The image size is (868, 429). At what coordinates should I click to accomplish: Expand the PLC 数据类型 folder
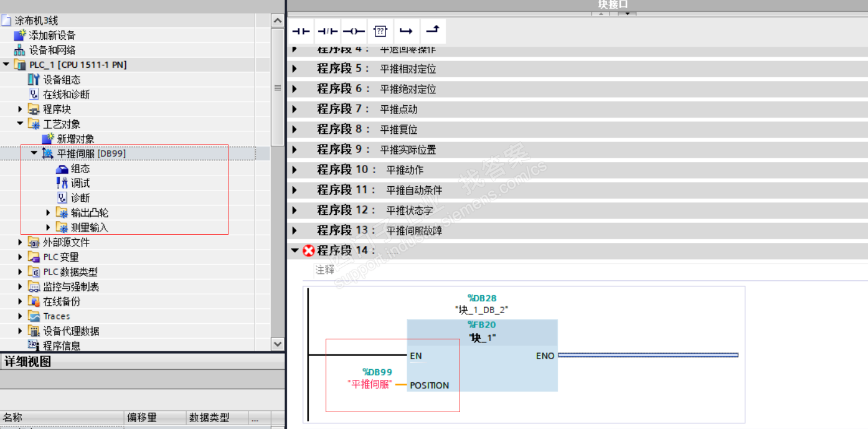click(x=20, y=272)
